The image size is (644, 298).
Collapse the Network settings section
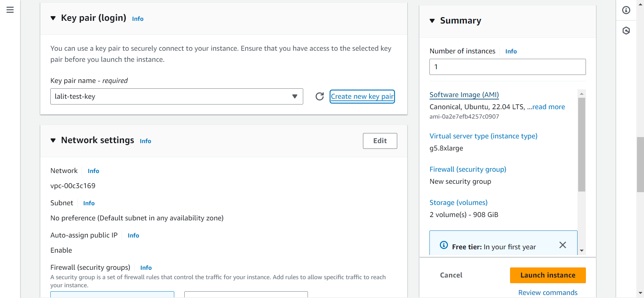pos(53,140)
